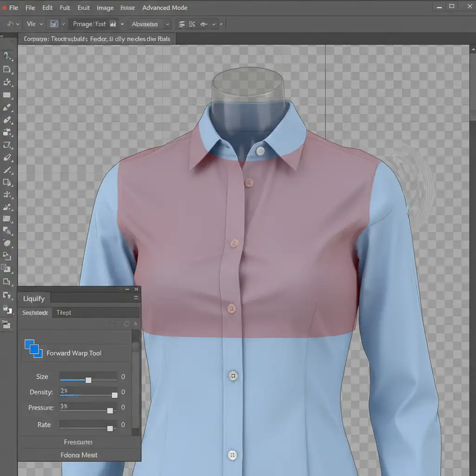Click the chart icon in options bar
The height and width of the screenshot is (476, 476).
tap(54, 24)
